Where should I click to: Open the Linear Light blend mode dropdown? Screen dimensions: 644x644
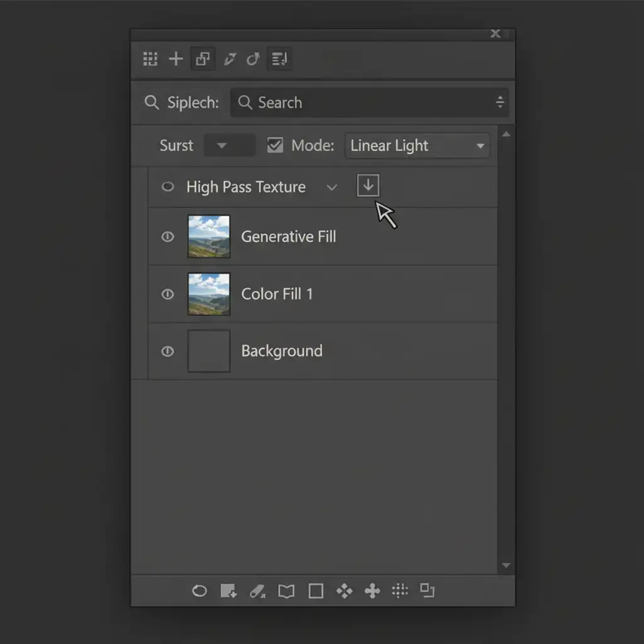(x=417, y=146)
